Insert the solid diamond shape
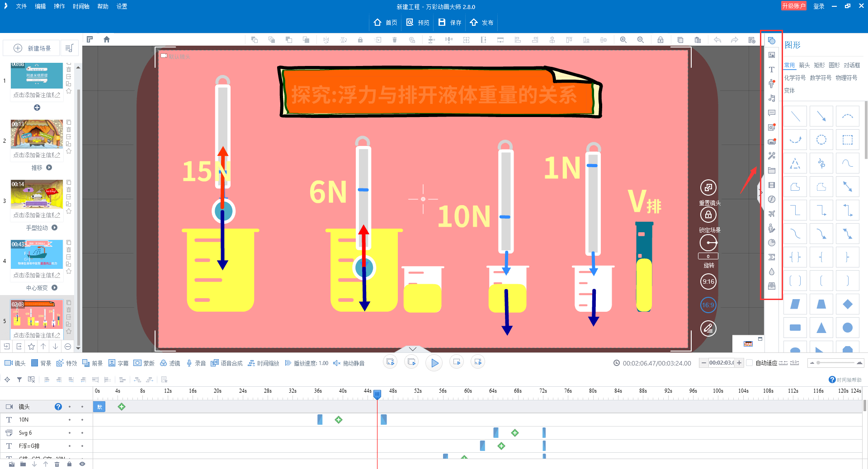This screenshot has height=469, width=868. click(x=848, y=304)
